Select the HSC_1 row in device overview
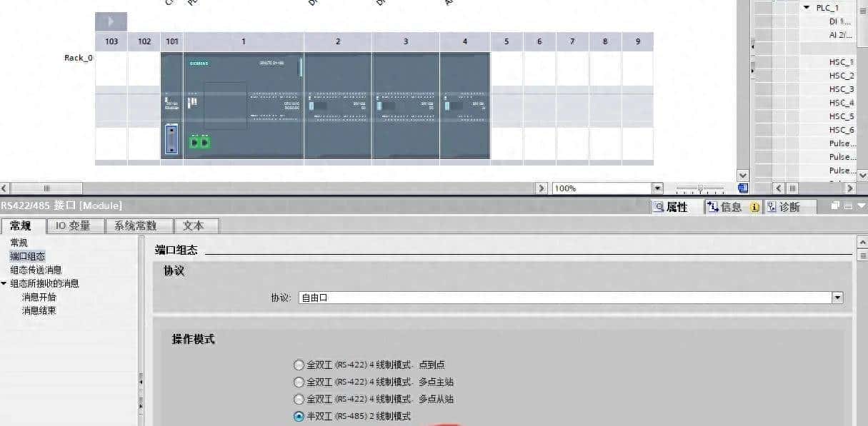This screenshot has width=868, height=426. pyautogui.click(x=841, y=62)
